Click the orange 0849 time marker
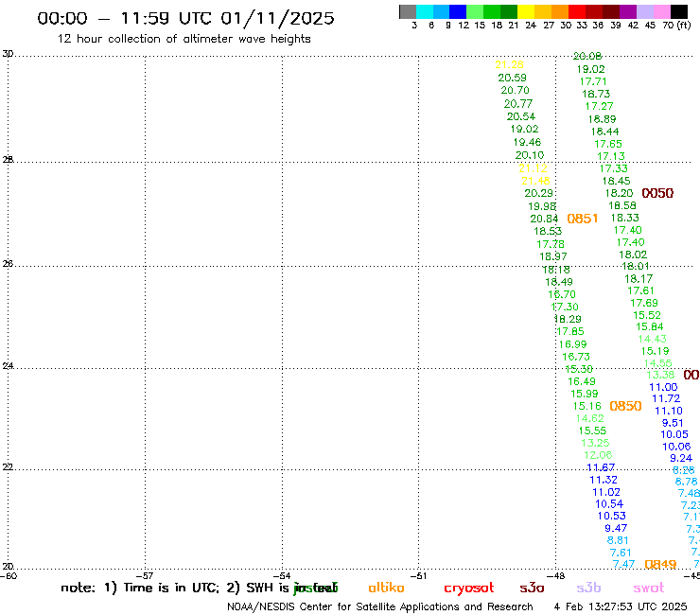Image resolution: width=700 pixels, height=615 pixels. [660, 565]
